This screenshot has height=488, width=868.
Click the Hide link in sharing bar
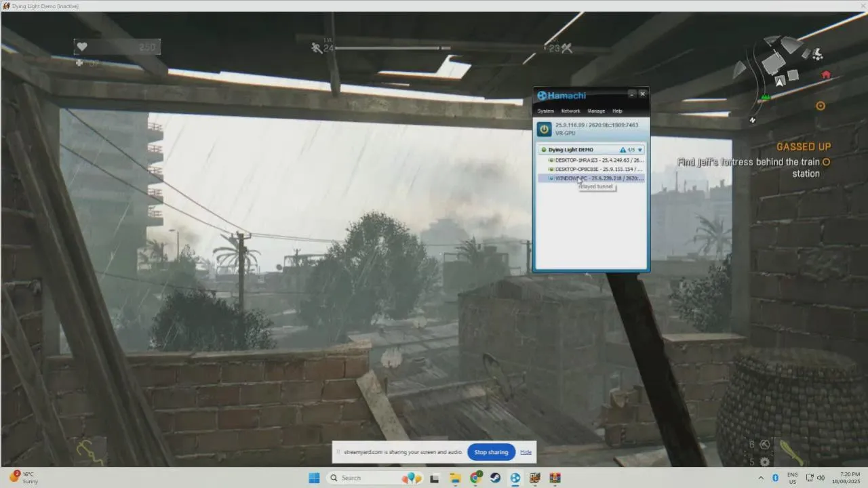526,452
